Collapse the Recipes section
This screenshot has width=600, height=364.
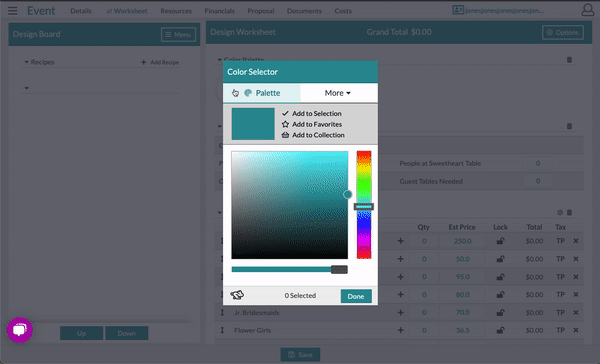[26, 62]
